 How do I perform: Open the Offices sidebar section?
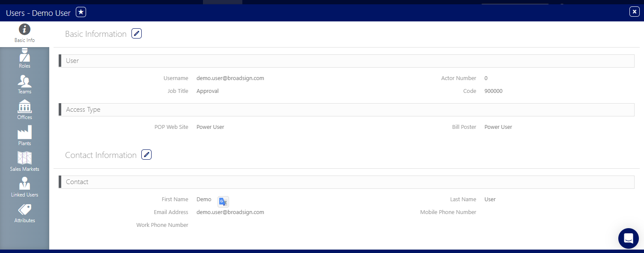pos(24,110)
